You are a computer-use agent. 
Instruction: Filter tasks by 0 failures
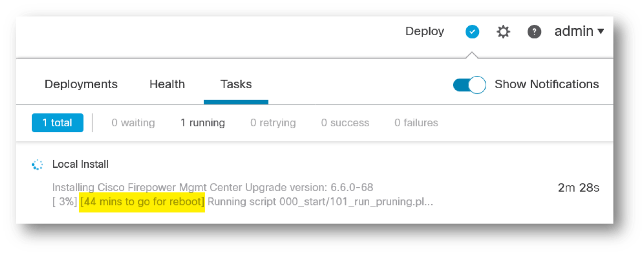coord(416,123)
